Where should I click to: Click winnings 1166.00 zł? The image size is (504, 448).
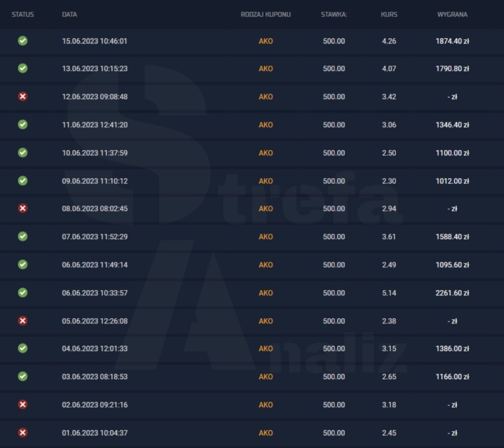(452, 377)
